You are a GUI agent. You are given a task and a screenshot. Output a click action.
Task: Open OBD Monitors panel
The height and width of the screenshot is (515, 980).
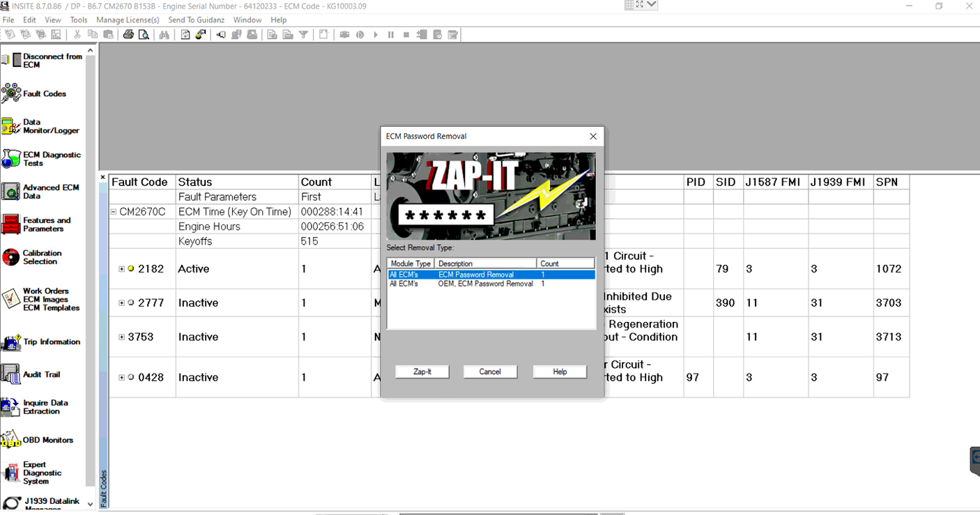tap(46, 440)
